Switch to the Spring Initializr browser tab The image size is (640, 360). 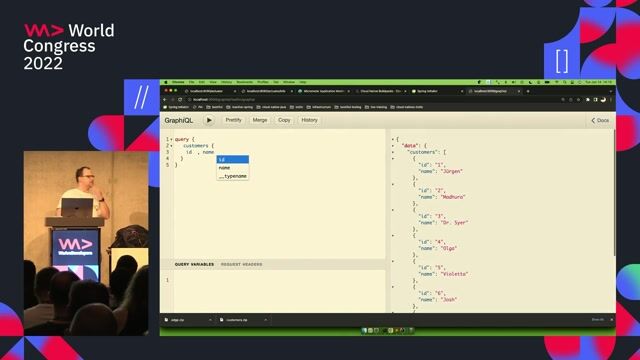click(436, 91)
